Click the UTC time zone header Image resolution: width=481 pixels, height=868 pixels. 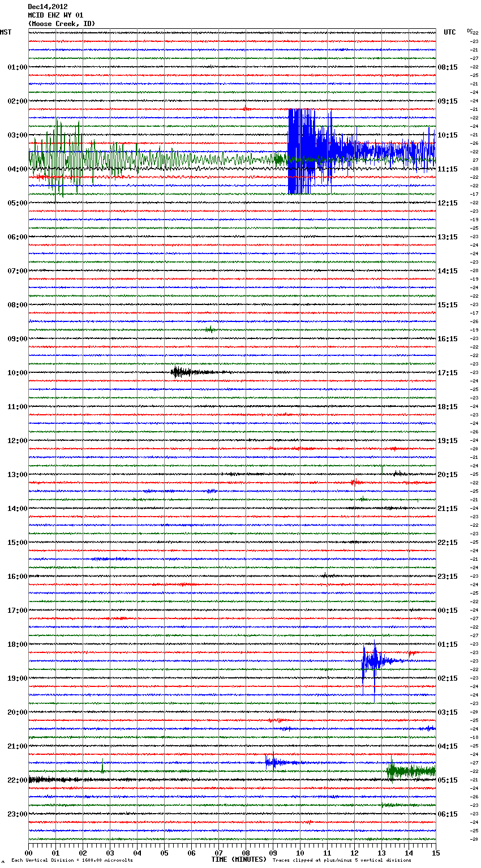click(449, 32)
